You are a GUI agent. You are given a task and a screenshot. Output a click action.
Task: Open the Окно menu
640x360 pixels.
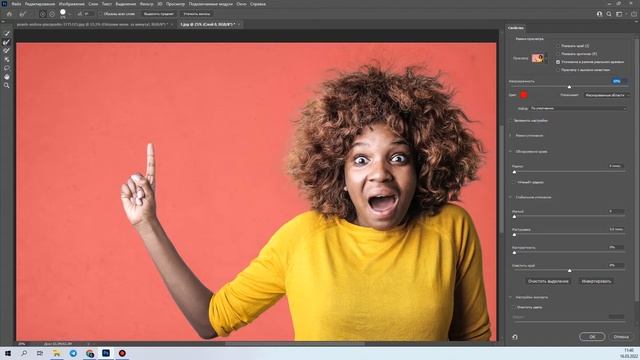coord(241,4)
